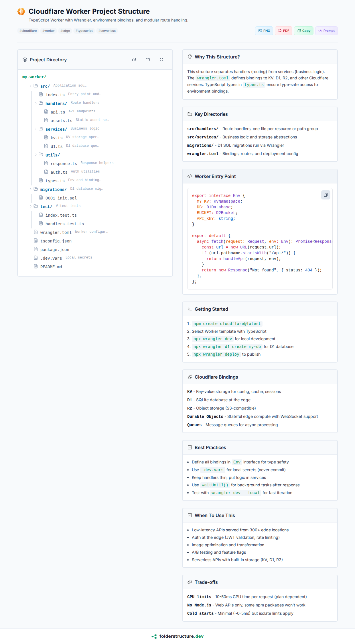Click the folder icon next to handlers/

(x=41, y=103)
